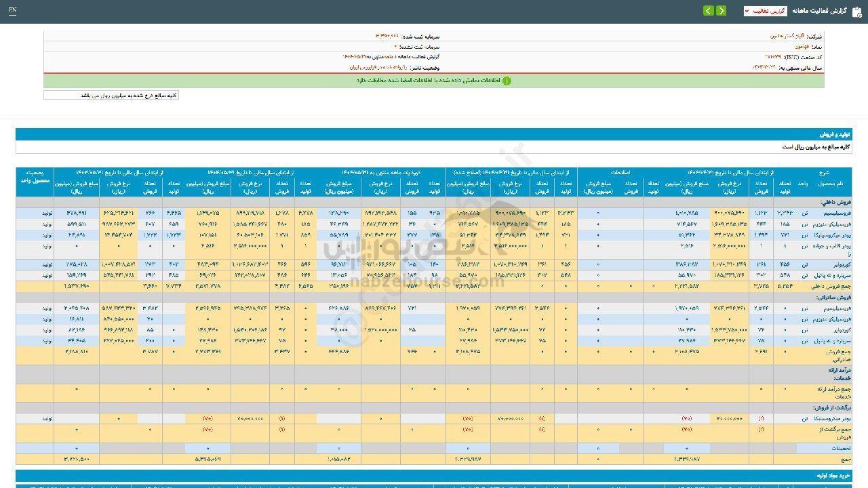
Task: Switch language with the EN link
Action: pyautogui.click(x=12, y=11)
